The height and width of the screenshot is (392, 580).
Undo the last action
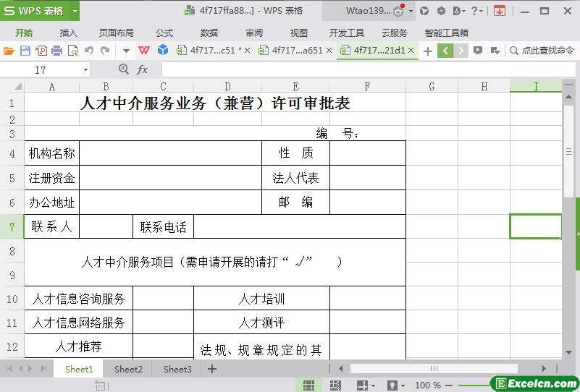89,51
